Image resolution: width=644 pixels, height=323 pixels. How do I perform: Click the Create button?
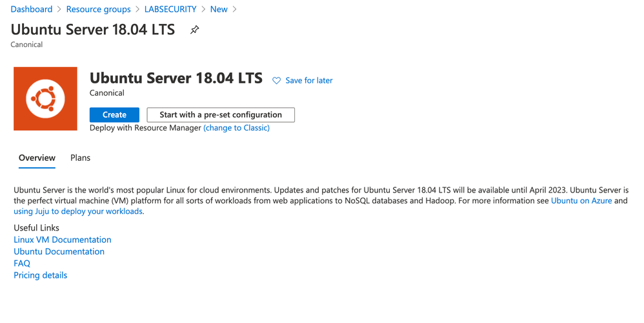tap(114, 114)
